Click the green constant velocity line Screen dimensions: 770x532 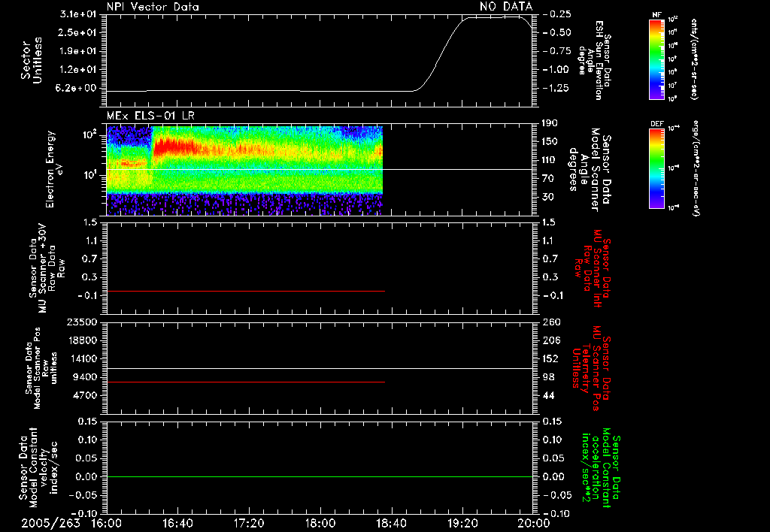pos(320,476)
